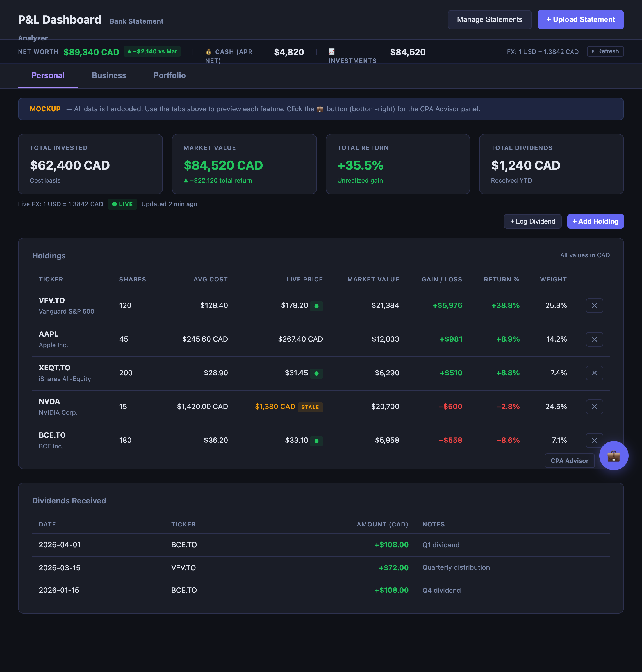Click the Q4 dividend note
Screen dimensions: 642x672
pos(441,590)
